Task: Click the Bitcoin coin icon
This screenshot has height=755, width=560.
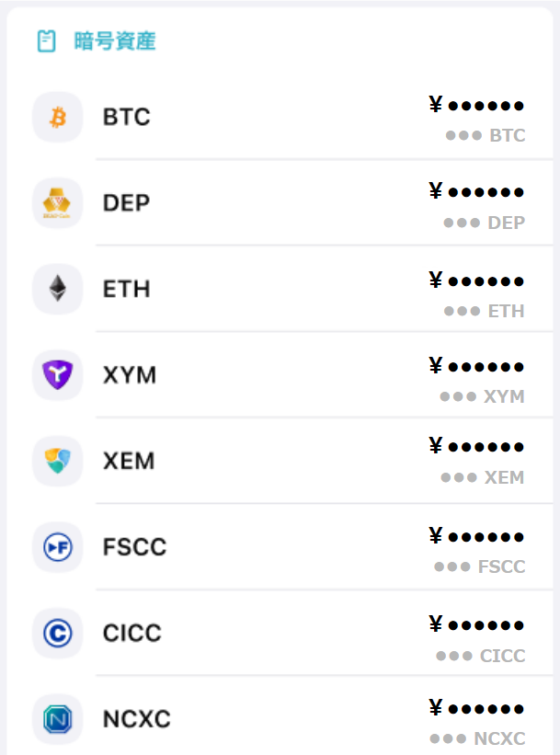Action: (58, 117)
